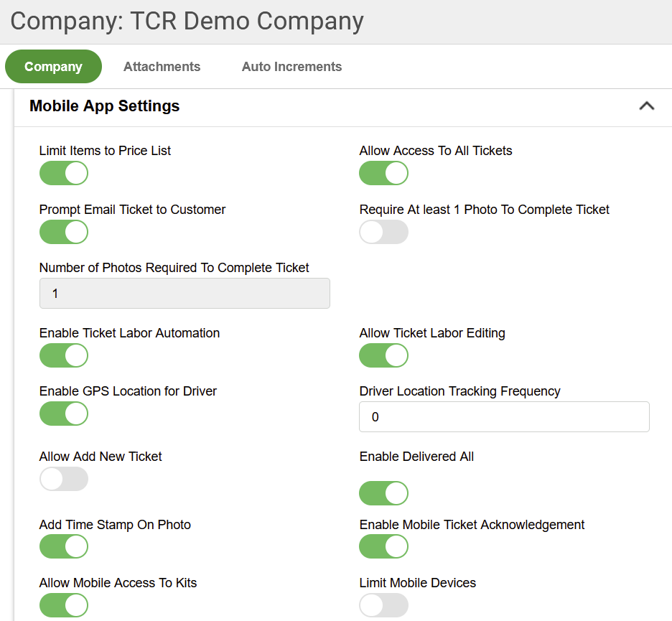
Task: Click Number of Photos Required input field
Action: [185, 294]
